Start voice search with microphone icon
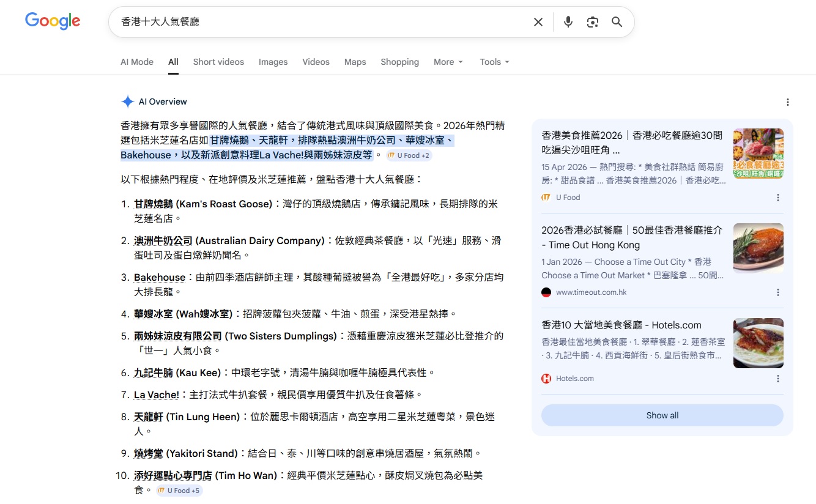 568,22
